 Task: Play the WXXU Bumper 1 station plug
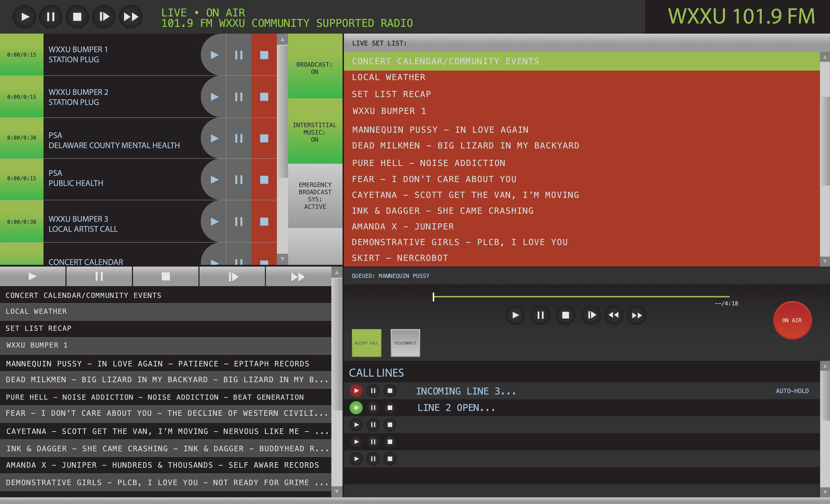[x=214, y=55]
